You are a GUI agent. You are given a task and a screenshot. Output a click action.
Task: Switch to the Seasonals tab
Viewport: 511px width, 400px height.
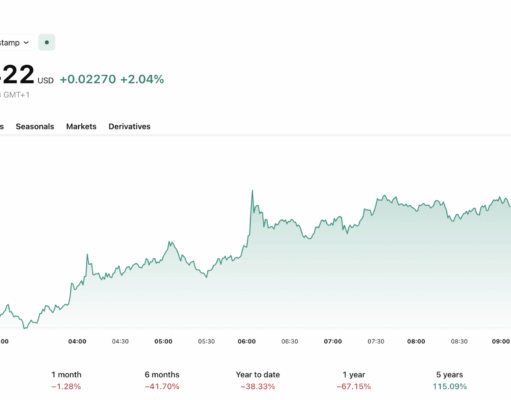35,126
